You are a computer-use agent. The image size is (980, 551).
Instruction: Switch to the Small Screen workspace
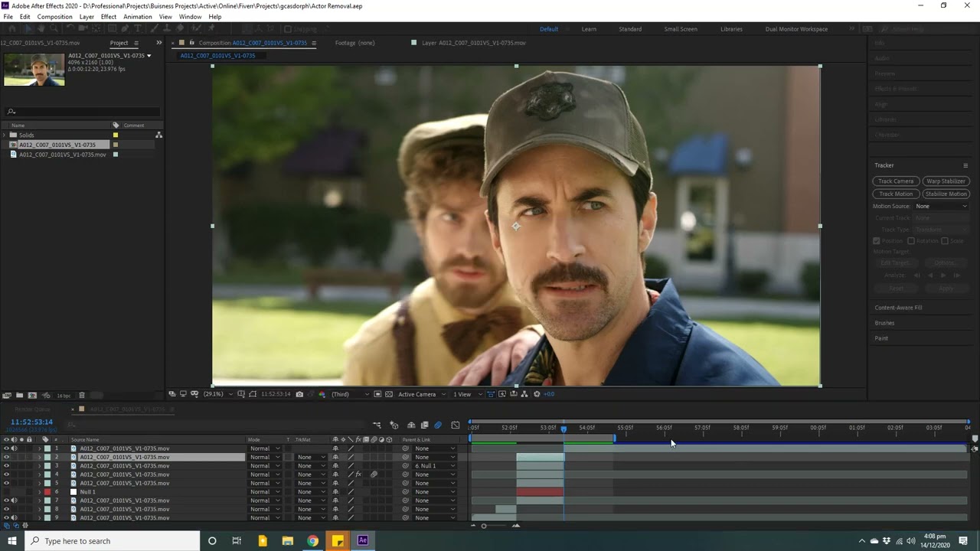tap(681, 29)
